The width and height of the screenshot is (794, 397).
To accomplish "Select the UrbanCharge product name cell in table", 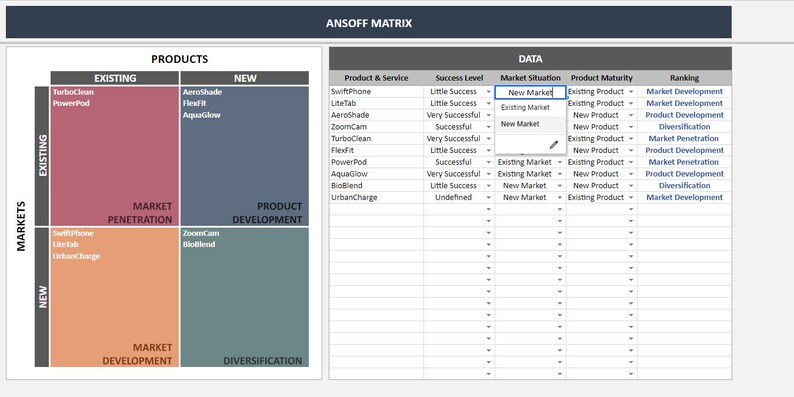I will (376, 197).
